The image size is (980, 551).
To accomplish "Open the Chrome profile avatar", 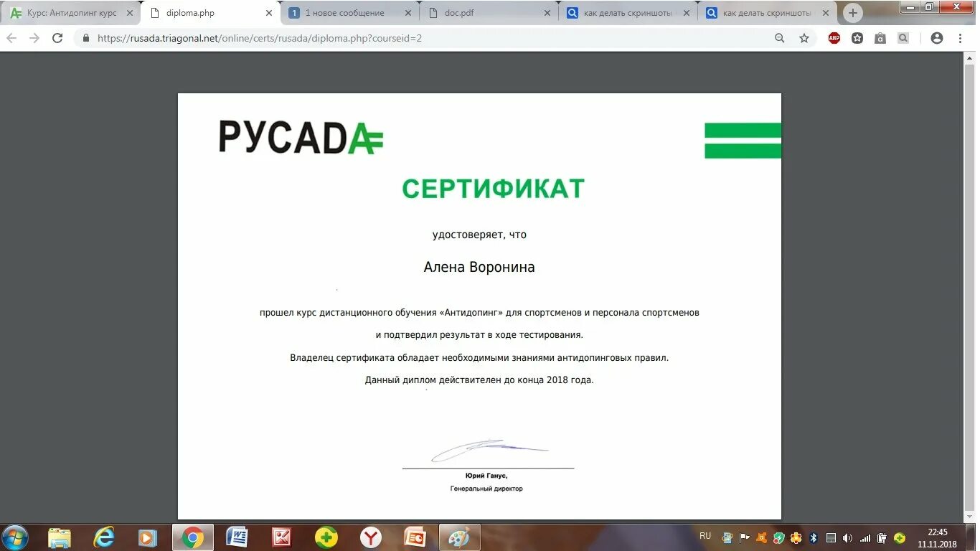I will coord(937,38).
